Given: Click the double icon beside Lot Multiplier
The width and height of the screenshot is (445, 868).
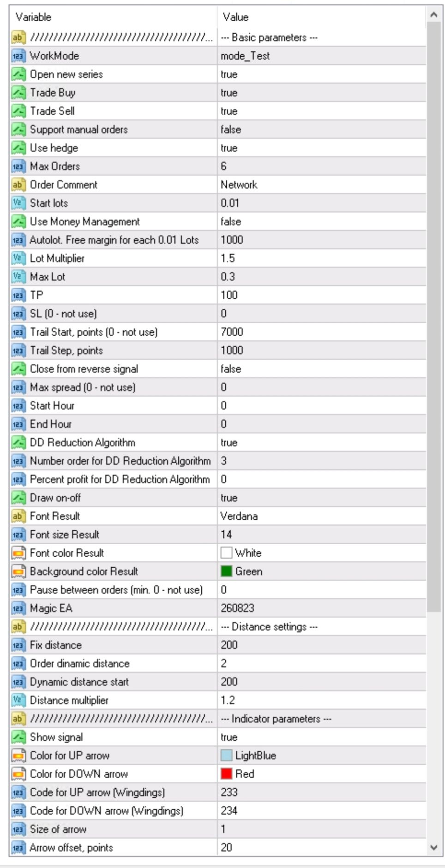Looking at the screenshot, I should click(18, 258).
